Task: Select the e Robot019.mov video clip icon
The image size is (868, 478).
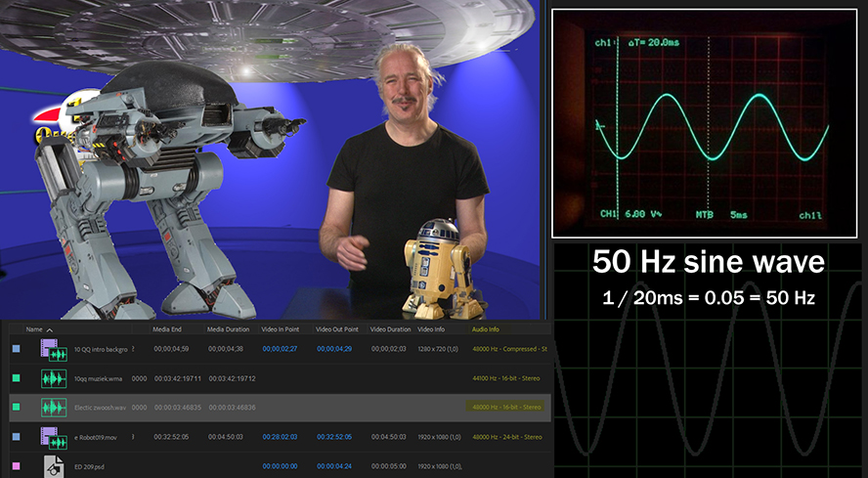Action: [54, 437]
